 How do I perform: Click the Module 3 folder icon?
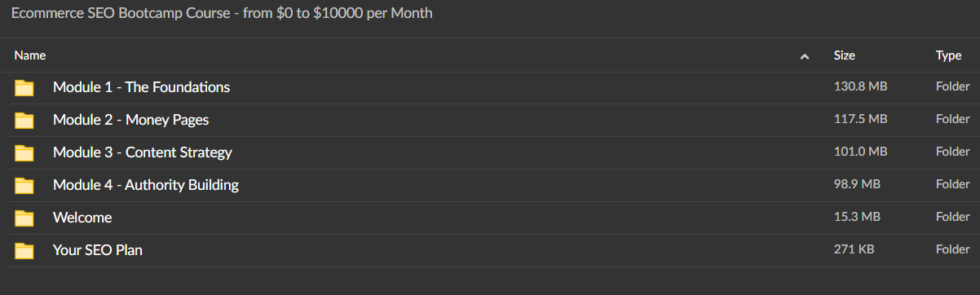(24, 153)
